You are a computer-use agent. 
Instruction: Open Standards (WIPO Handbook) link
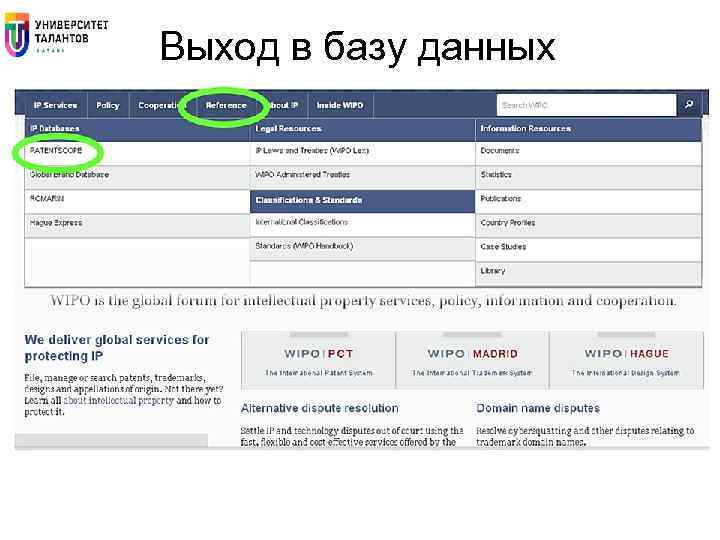point(304,246)
